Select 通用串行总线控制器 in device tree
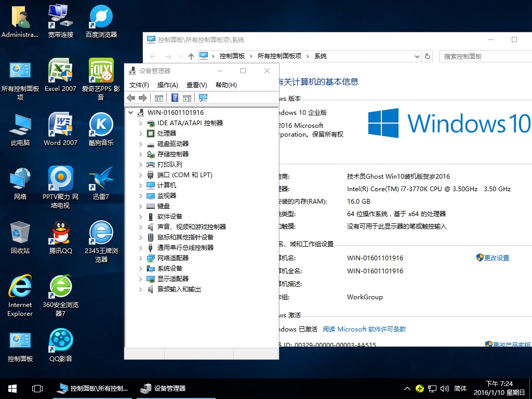This screenshot has width=532, height=399. (x=185, y=248)
